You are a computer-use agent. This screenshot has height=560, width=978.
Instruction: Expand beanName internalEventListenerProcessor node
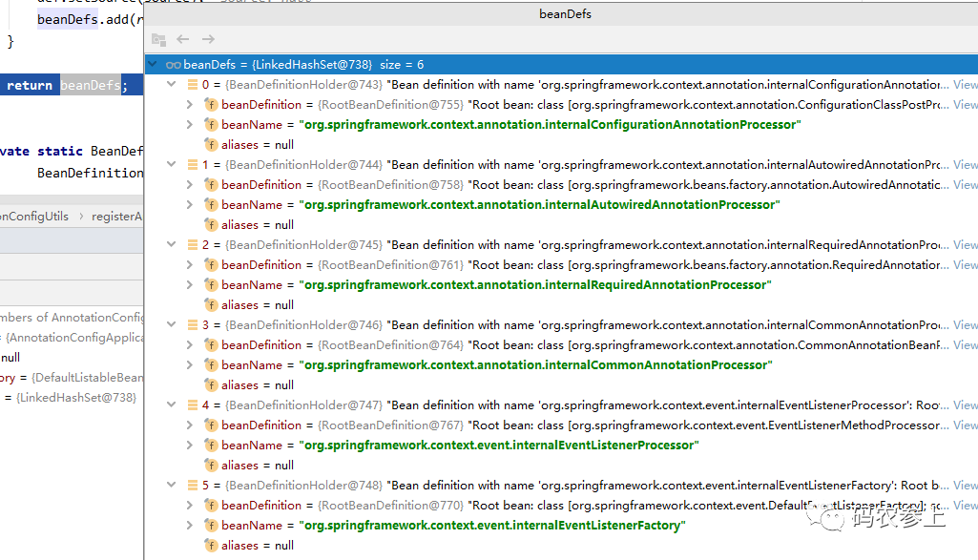click(x=190, y=446)
